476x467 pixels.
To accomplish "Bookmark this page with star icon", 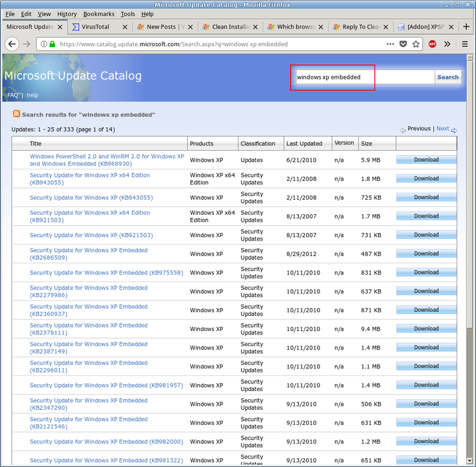I will pos(416,44).
